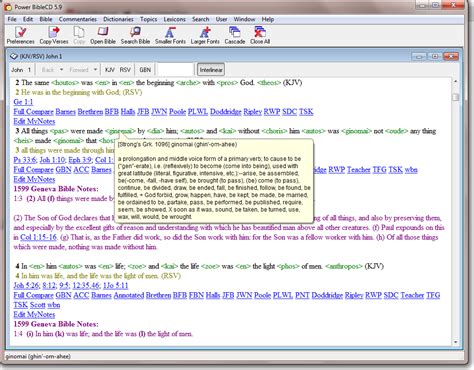This screenshot has width=474, height=370.
Task: Open verse 2 Full Compare link
Action: pos(33,112)
